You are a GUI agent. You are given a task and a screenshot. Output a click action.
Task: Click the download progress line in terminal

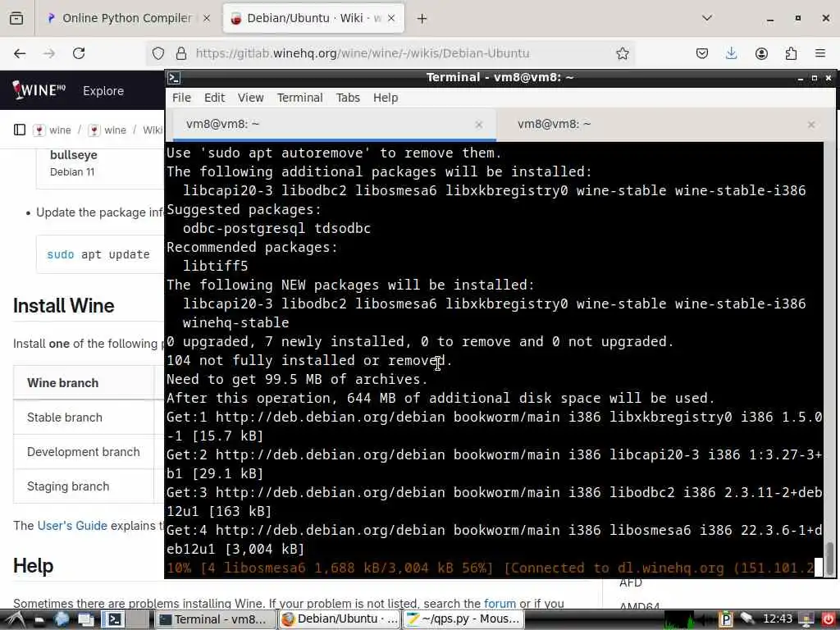point(491,568)
